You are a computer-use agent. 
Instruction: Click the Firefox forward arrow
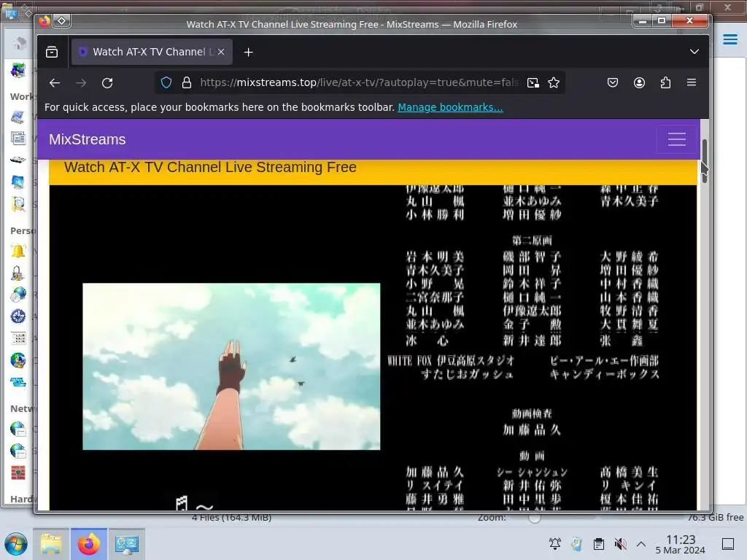pos(81,83)
